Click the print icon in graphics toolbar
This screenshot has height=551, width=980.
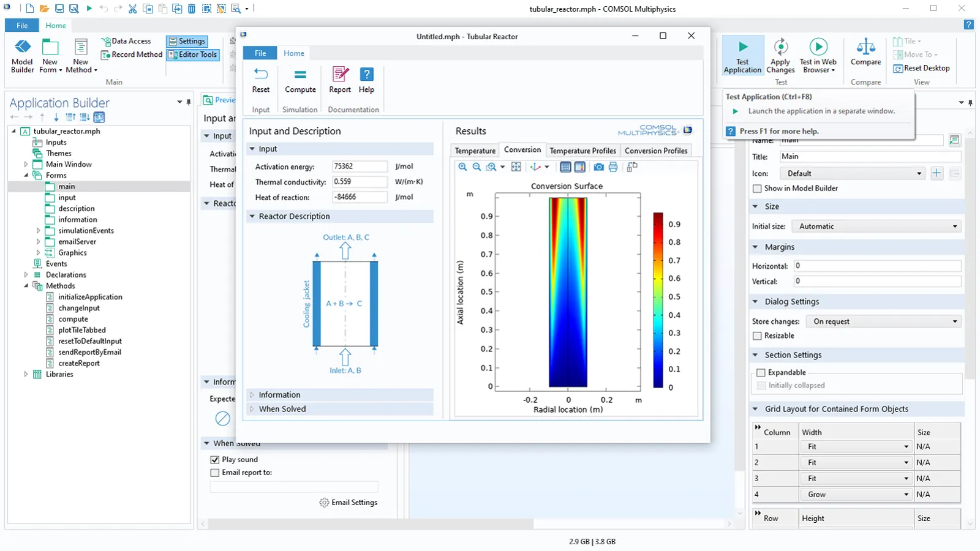click(613, 167)
